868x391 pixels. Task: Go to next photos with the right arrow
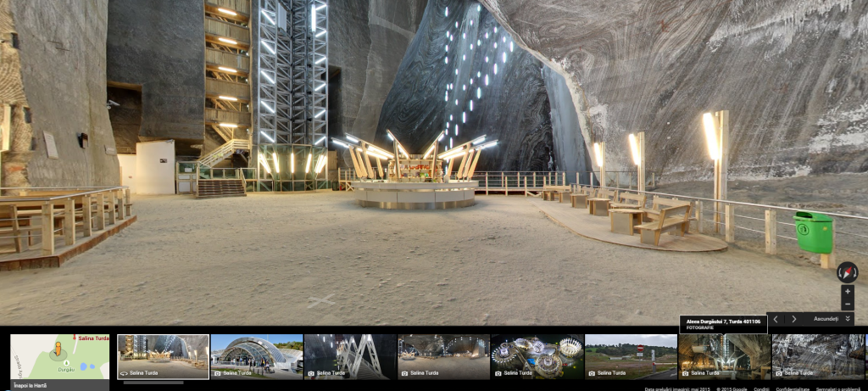tap(793, 319)
